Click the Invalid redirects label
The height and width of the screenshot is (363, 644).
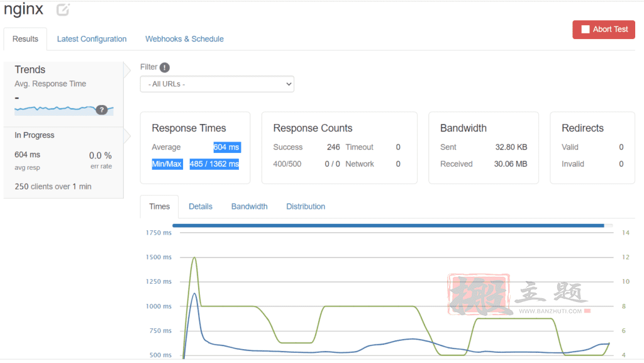573,164
